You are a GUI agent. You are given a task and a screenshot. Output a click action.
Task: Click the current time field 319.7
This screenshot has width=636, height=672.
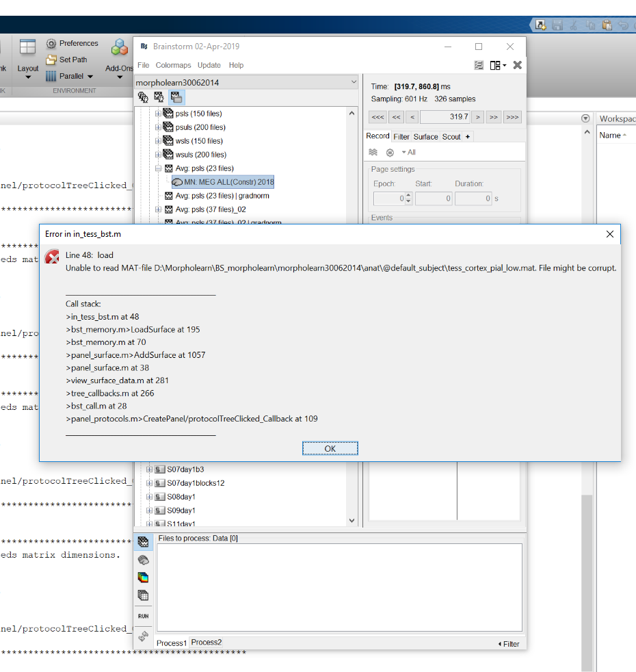point(445,117)
